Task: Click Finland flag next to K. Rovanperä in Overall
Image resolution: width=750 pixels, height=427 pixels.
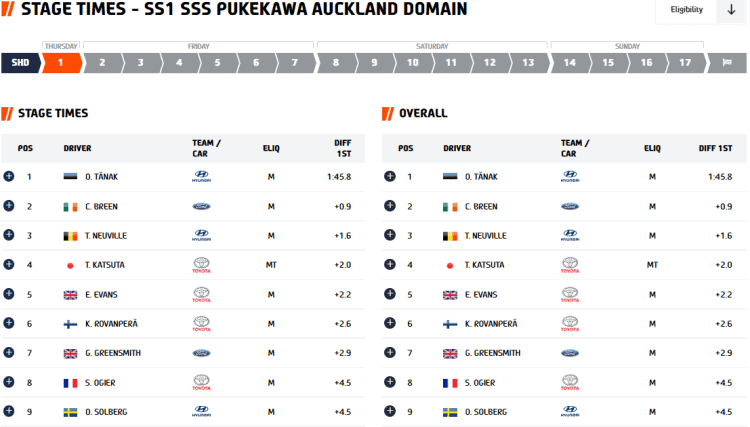Action: pyautogui.click(x=450, y=324)
